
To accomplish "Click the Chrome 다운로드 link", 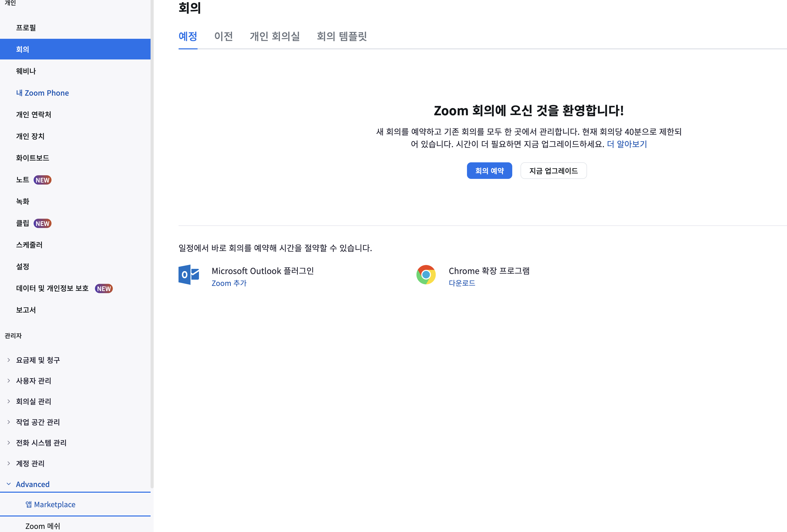I will pyautogui.click(x=462, y=283).
